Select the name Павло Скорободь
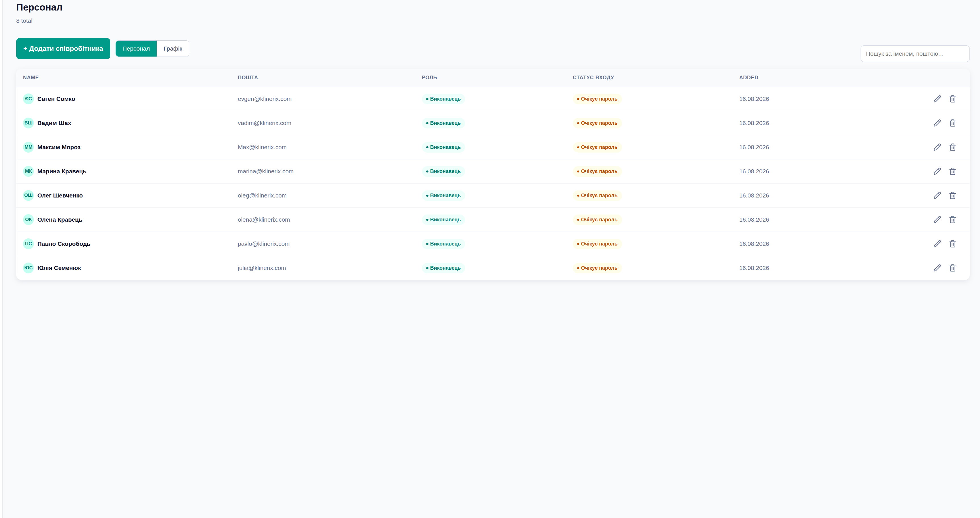Image resolution: width=980 pixels, height=518 pixels. click(64, 244)
